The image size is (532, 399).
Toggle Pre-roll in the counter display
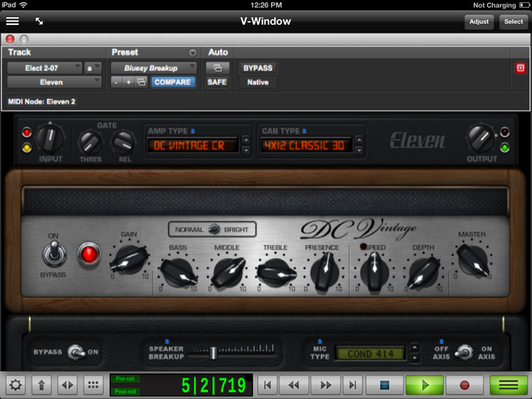pyautogui.click(x=125, y=378)
